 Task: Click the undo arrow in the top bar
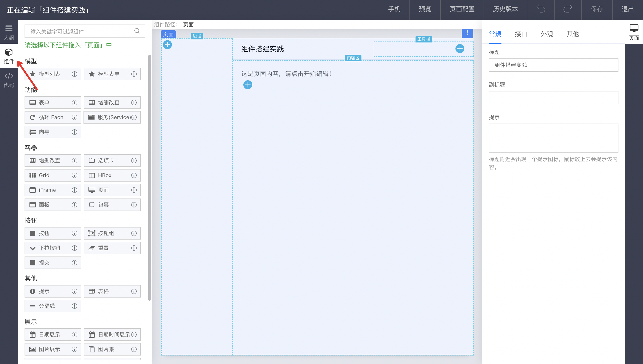pyautogui.click(x=541, y=9)
